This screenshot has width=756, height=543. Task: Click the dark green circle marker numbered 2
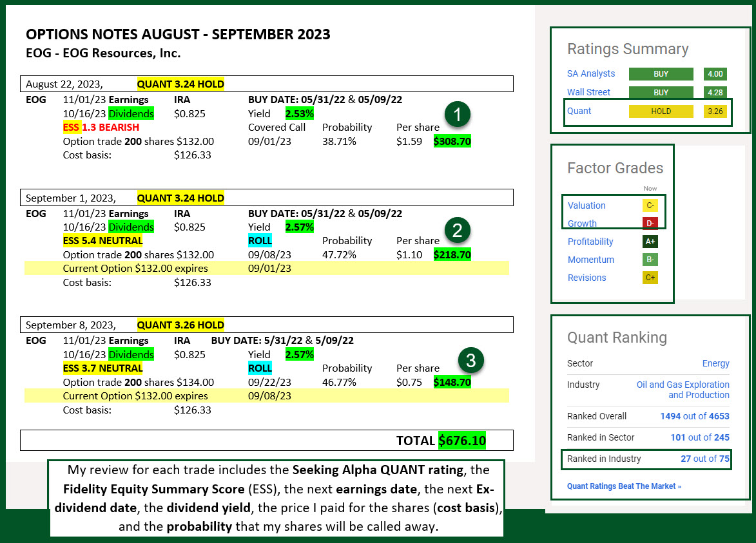click(x=458, y=230)
